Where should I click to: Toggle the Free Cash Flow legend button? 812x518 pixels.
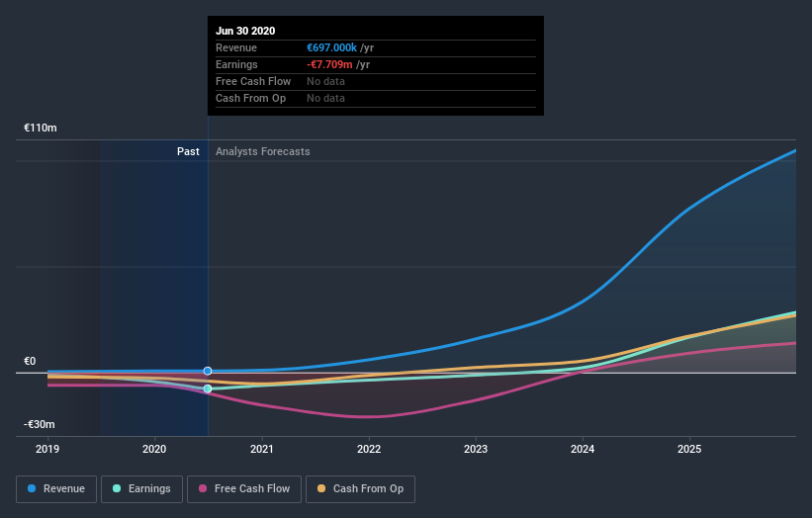244,489
